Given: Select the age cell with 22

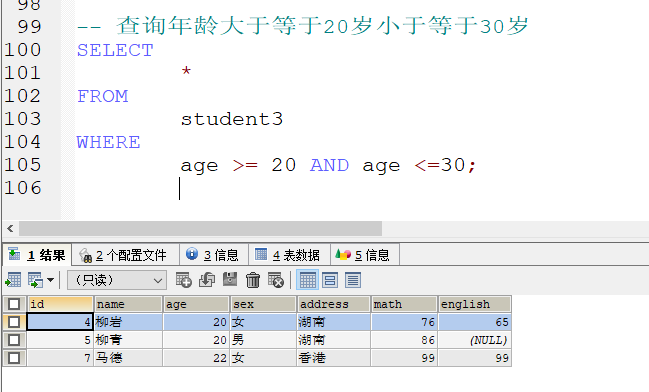Looking at the screenshot, I should pos(196,358).
